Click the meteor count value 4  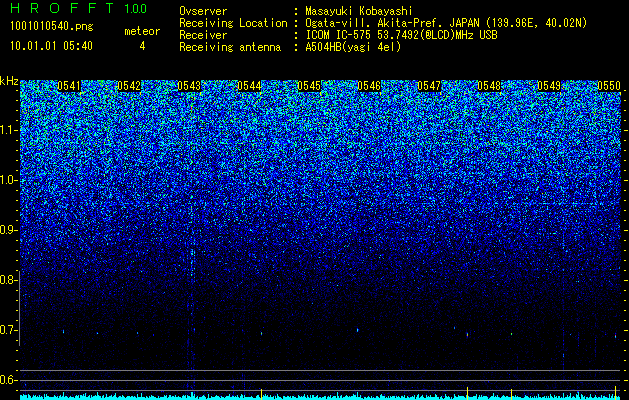tap(142, 46)
